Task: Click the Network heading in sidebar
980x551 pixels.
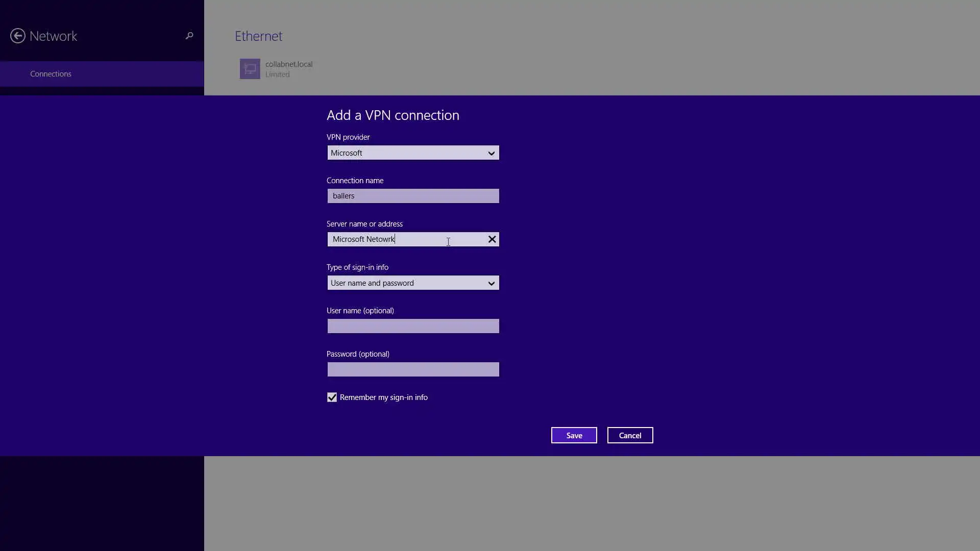Action: point(53,36)
